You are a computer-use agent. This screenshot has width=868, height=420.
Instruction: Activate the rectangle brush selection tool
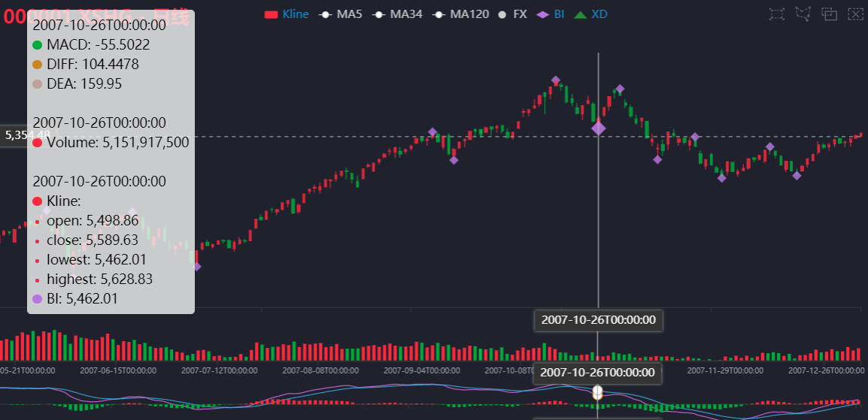777,14
